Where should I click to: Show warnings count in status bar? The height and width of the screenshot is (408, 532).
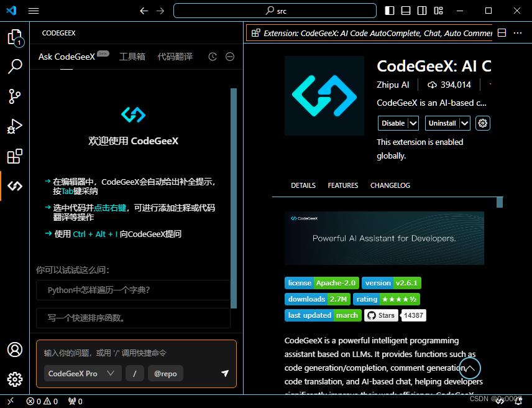[51, 401]
